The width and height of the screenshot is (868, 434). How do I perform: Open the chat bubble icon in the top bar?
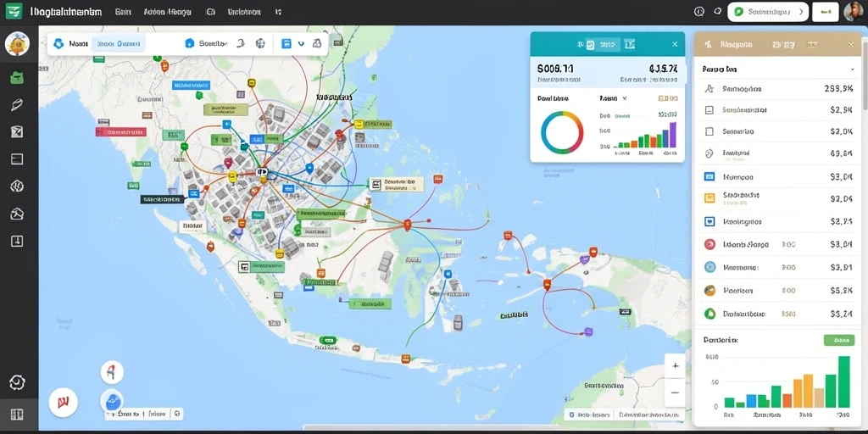[718, 11]
